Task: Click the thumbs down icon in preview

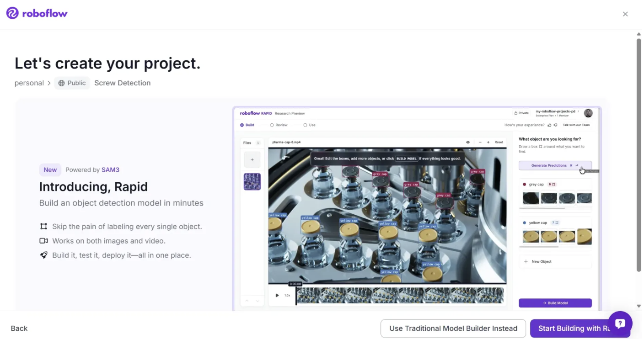Action: (556, 125)
